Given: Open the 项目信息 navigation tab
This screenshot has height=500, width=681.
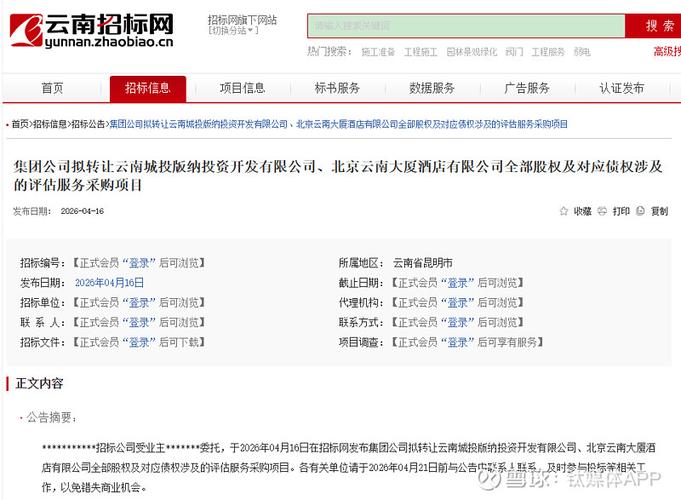Looking at the screenshot, I should pos(242,88).
